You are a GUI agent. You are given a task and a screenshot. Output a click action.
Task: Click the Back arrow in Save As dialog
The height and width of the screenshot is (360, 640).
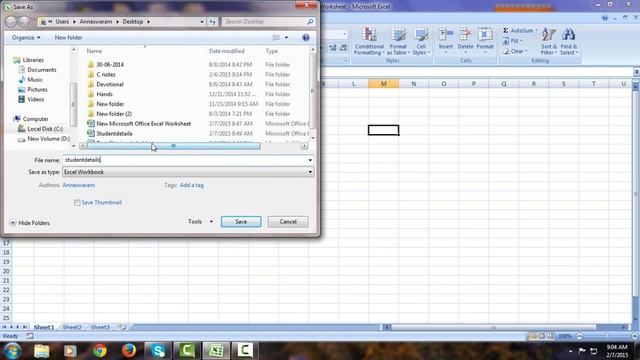pos(11,22)
